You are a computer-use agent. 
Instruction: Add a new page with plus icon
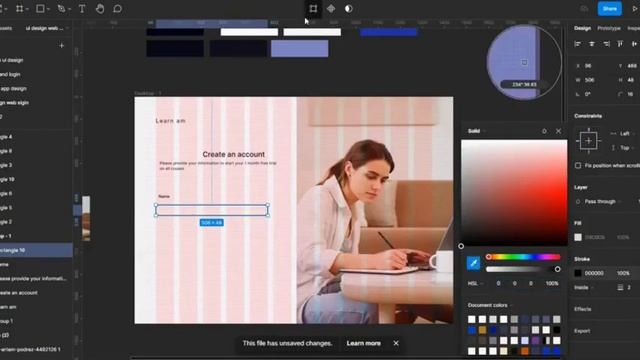pyautogui.click(x=62, y=45)
